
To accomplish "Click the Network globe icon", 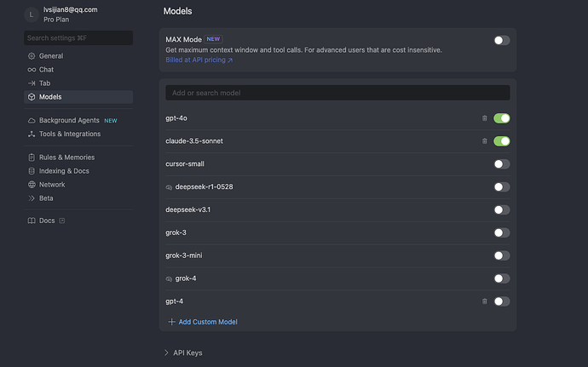I will [x=32, y=185].
